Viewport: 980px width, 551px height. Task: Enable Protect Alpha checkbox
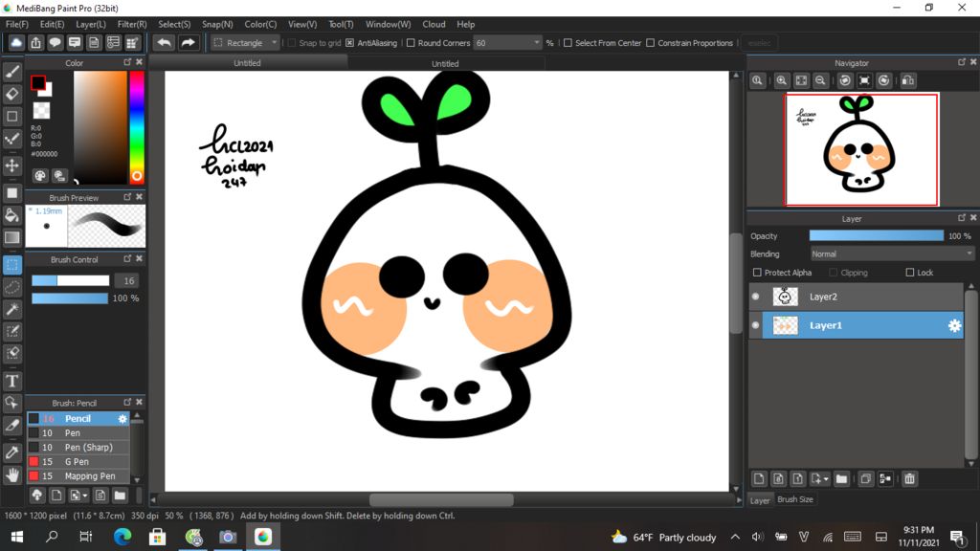click(758, 273)
